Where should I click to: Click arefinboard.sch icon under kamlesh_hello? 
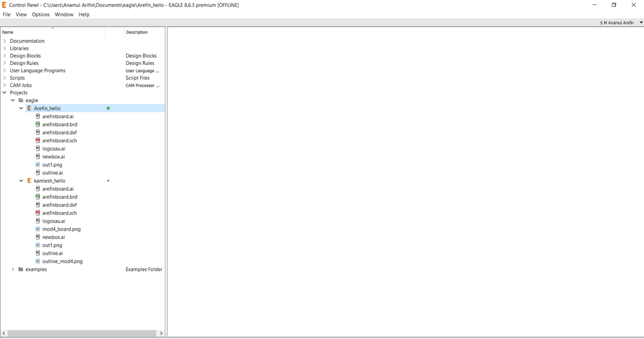point(38,213)
